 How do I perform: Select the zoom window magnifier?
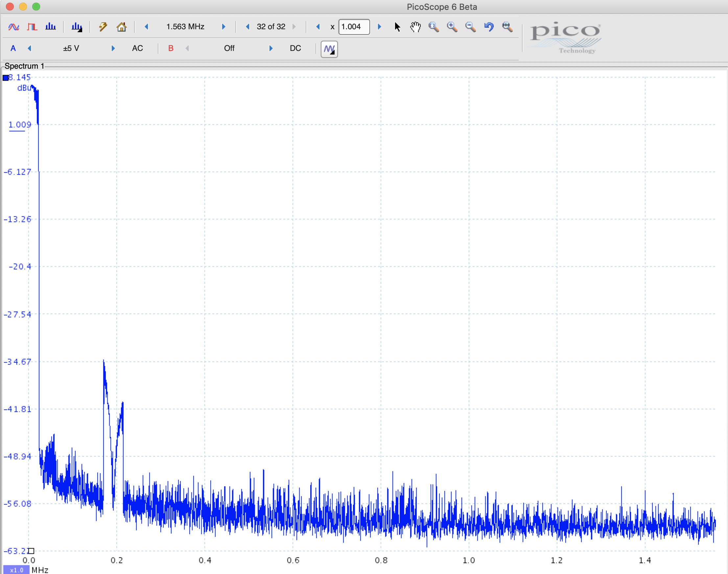(x=434, y=27)
